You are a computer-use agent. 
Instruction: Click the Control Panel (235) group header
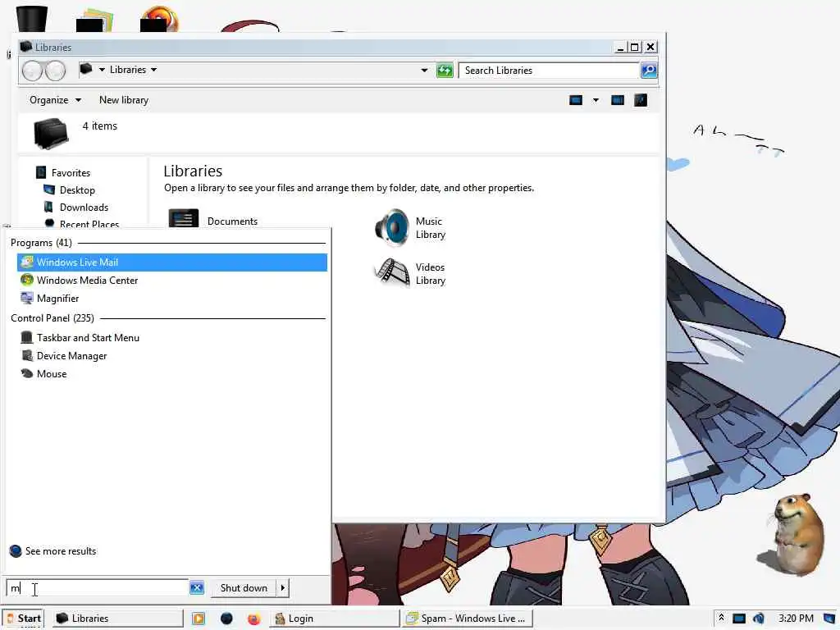[52, 318]
